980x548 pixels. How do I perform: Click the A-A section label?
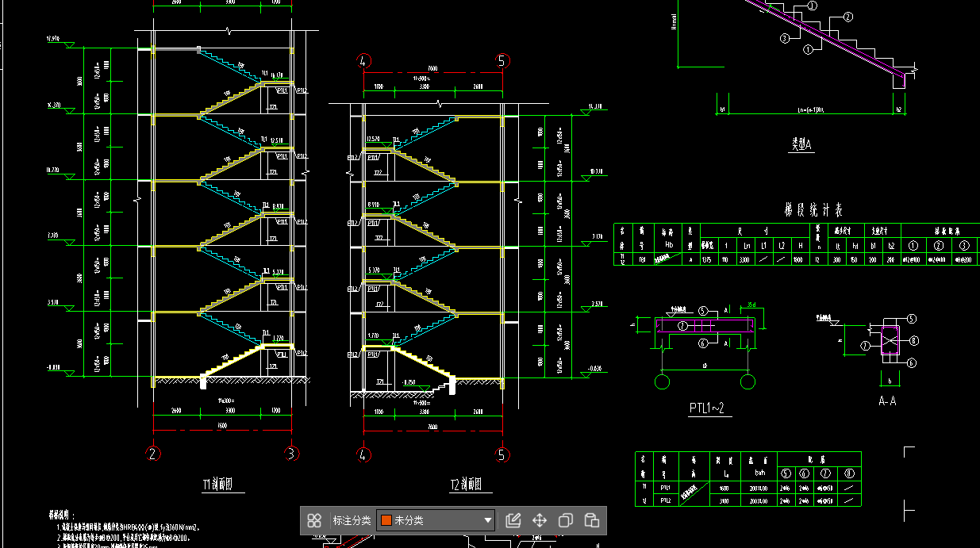coord(887,401)
